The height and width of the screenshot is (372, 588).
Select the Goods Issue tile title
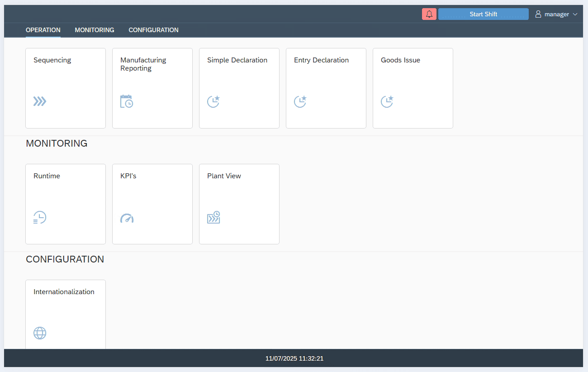[400, 60]
